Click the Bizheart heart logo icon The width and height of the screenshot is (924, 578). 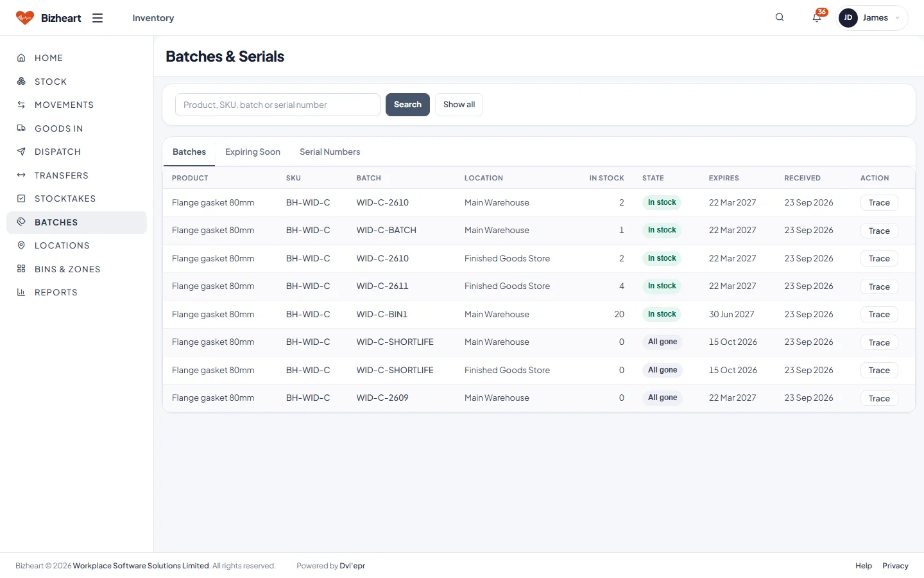click(x=24, y=18)
